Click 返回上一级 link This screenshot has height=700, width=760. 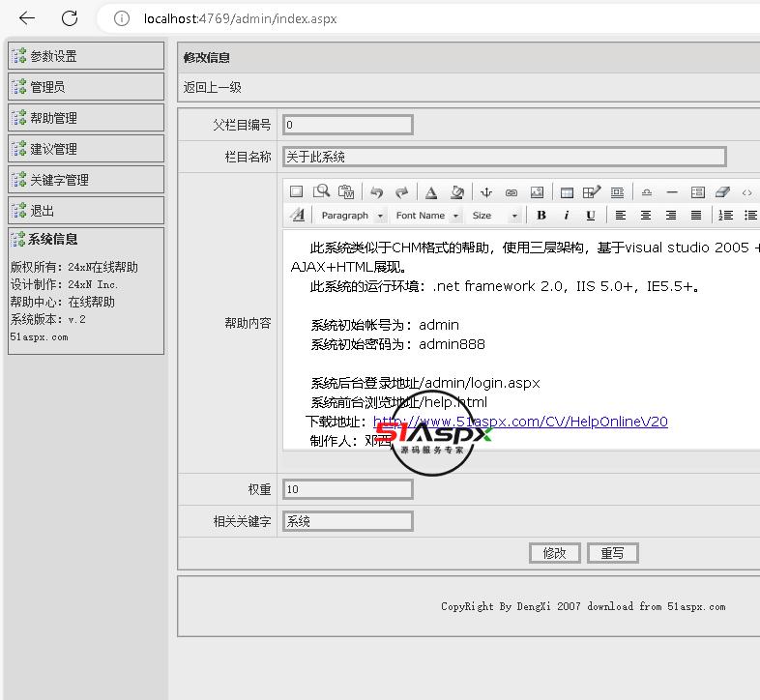point(213,88)
